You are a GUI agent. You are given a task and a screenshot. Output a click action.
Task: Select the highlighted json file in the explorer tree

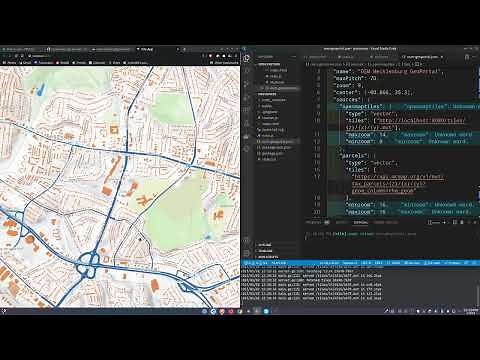(x=277, y=142)
